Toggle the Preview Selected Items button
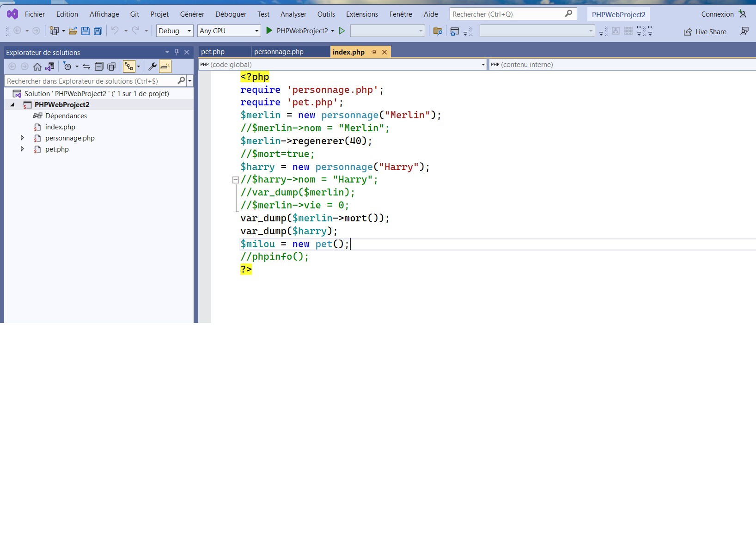 point(165,67)
